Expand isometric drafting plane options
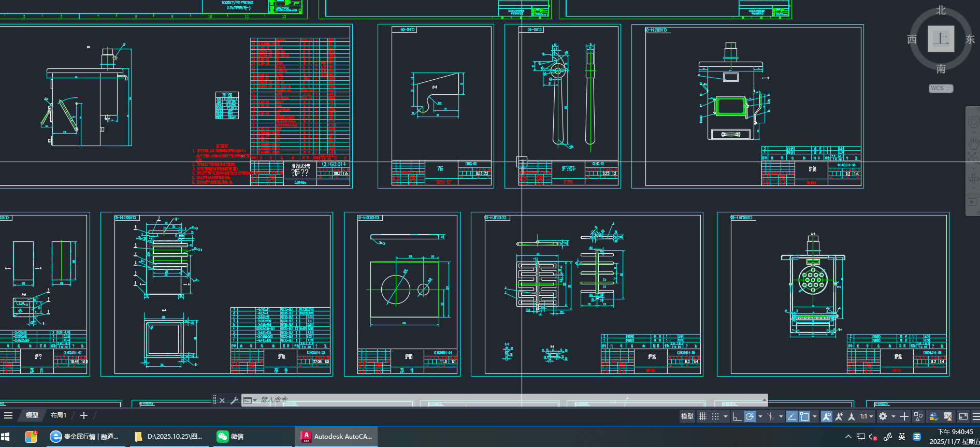Viewport: 980px width, 447px height. pyautogui.click(x=781, y=416)
